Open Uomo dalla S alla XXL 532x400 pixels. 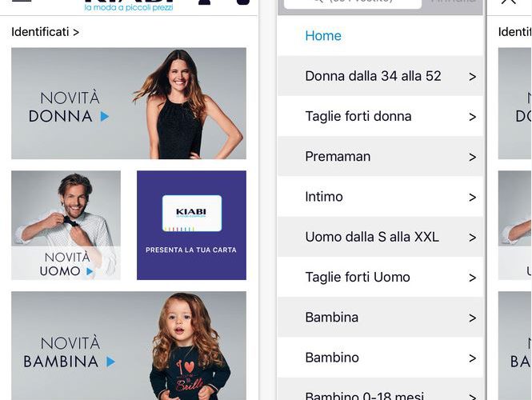[380, 237]
